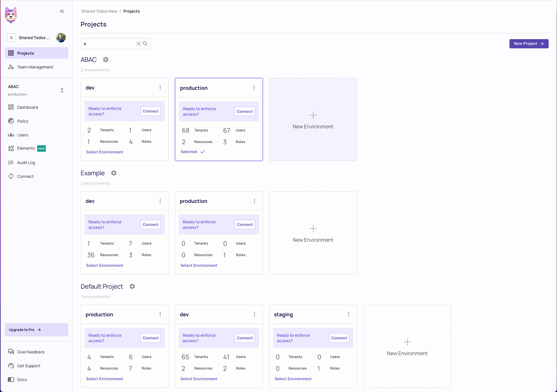Click the Audit Log icon in sidebar
This screenshot has width=557, height=392.
[12, 163]
